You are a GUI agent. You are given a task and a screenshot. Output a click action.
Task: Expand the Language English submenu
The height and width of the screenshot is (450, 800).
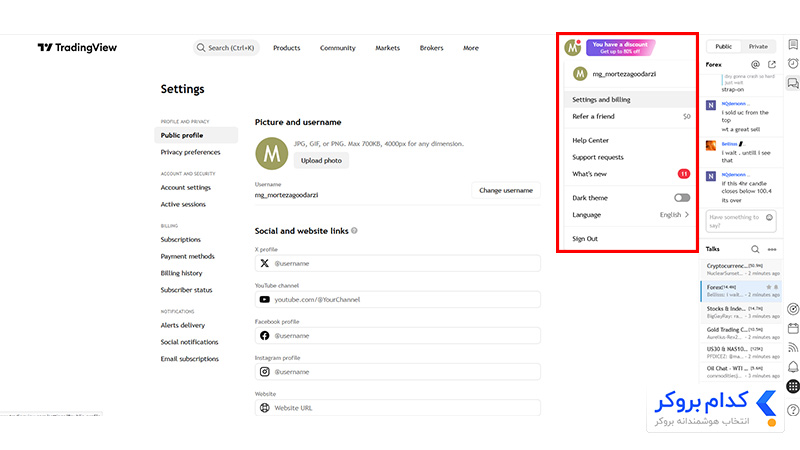pyautogui.click(x=630, y=215)
